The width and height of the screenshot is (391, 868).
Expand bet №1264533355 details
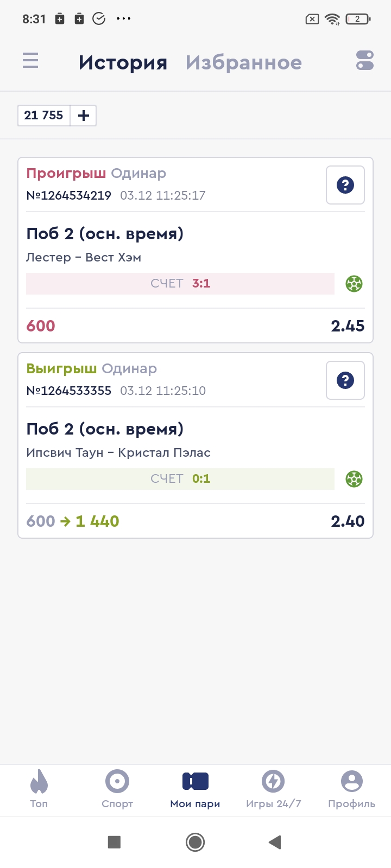pos(69,391)
